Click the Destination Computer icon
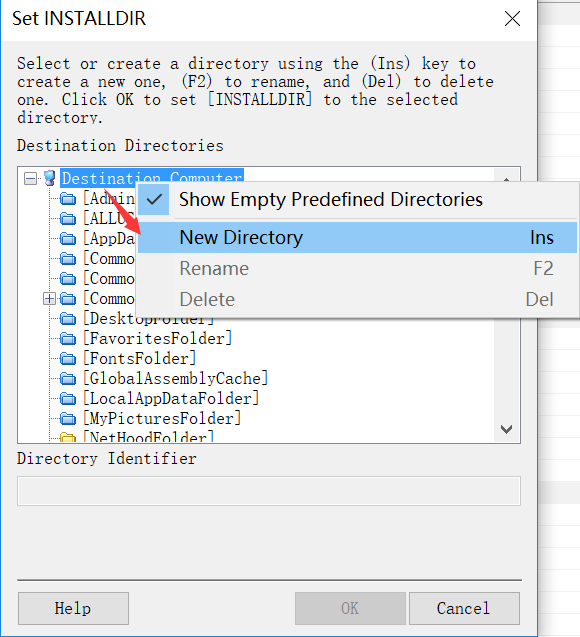 [x=50, y=178]
